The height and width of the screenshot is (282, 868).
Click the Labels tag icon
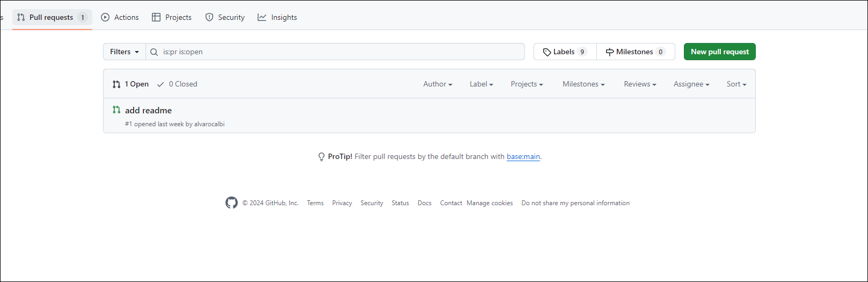tap(547, 52)
